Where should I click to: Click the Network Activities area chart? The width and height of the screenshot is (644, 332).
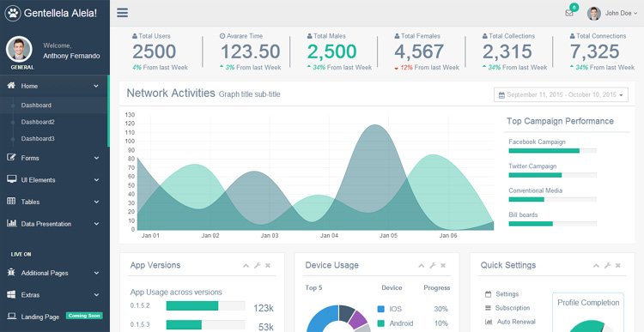click(x=315, y=172)
